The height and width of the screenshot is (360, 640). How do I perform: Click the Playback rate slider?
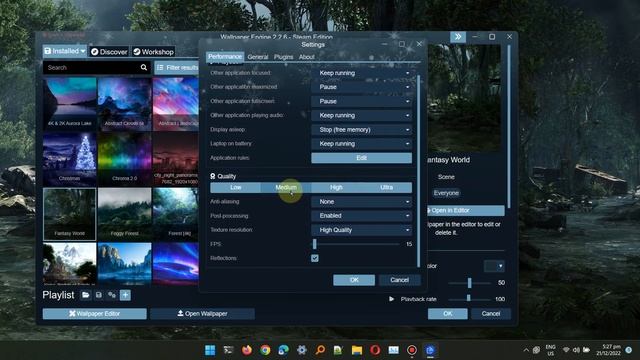tap(469, 299)
